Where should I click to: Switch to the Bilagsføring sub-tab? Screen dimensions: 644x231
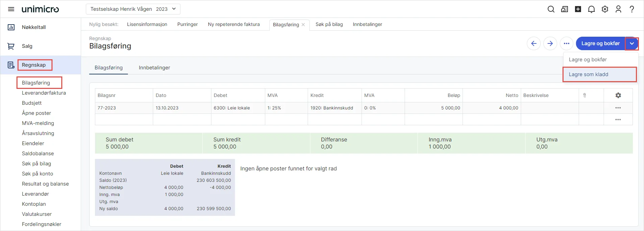pos(109,68)
